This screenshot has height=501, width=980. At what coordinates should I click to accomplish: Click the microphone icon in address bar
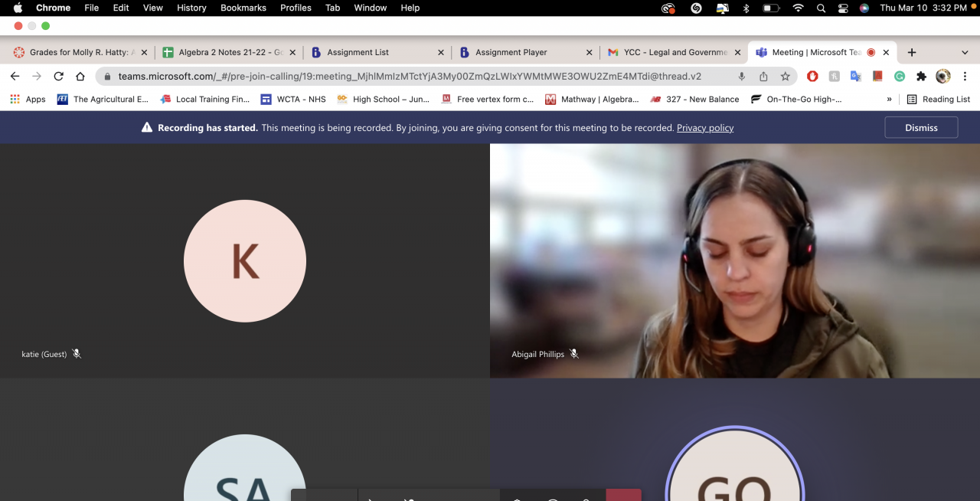tap(741, 77)
